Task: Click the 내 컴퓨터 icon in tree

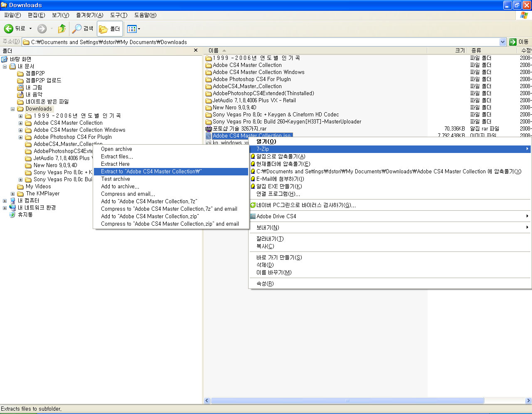Action: click(x=12, y=201)
